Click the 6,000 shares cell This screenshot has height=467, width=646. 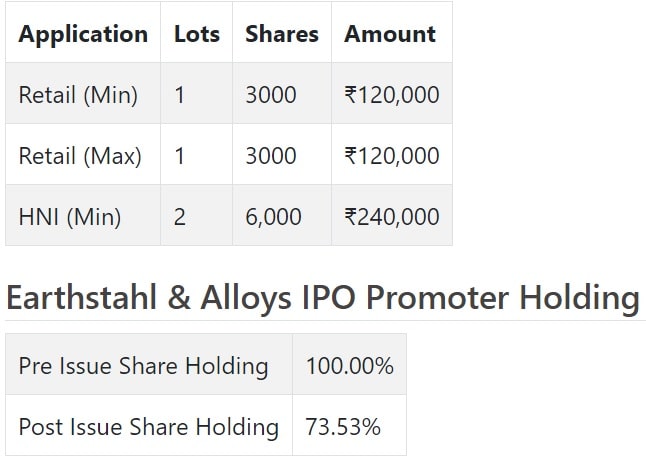tap(273, 217)
